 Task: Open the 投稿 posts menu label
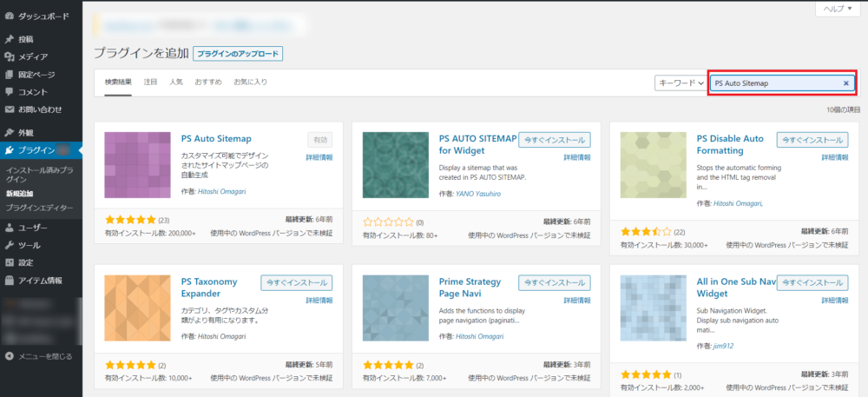point(25,39)
